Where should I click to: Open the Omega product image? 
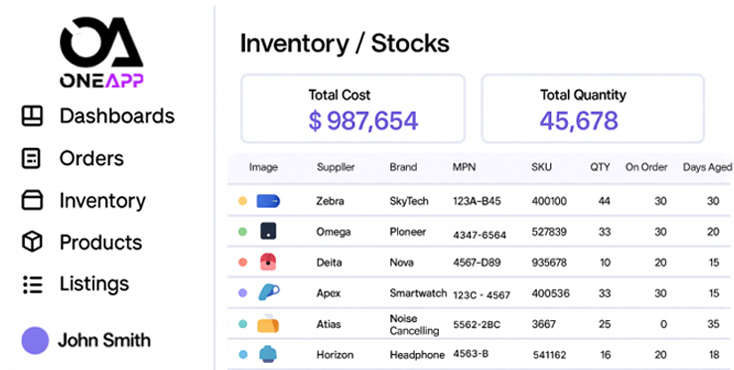pyautogui.click(x=268, y=231)
